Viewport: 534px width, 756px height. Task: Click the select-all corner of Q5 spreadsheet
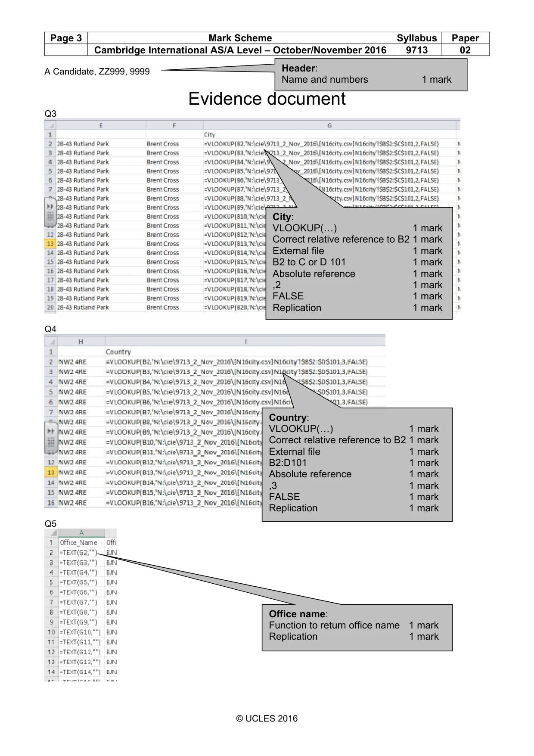pos(51,533)
